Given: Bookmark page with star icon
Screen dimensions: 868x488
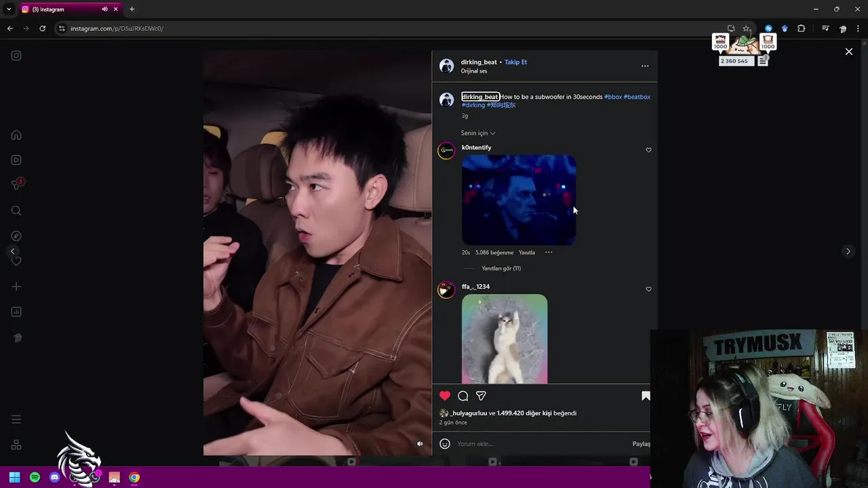Looking at the screenshot, I should point(747,28).
